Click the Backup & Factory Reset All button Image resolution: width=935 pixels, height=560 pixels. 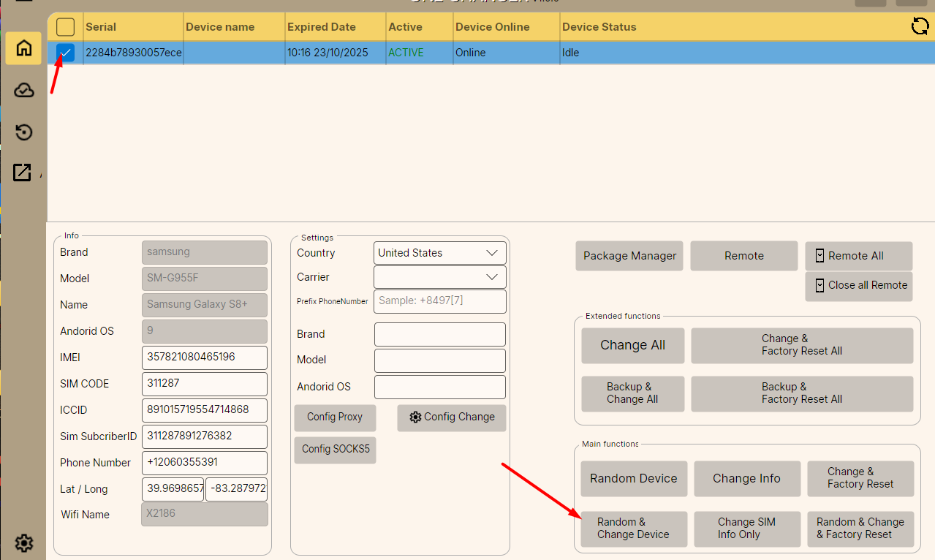801,393
